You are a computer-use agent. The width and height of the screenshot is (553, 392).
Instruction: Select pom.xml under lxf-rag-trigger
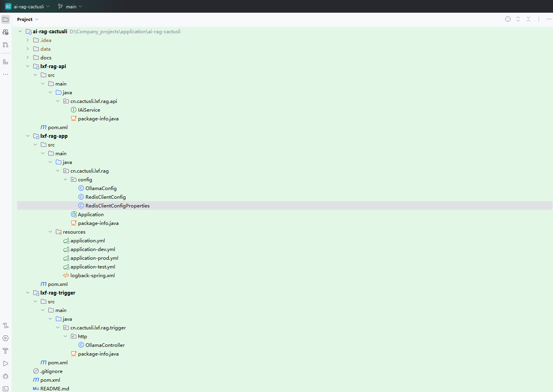click(58, 362)
